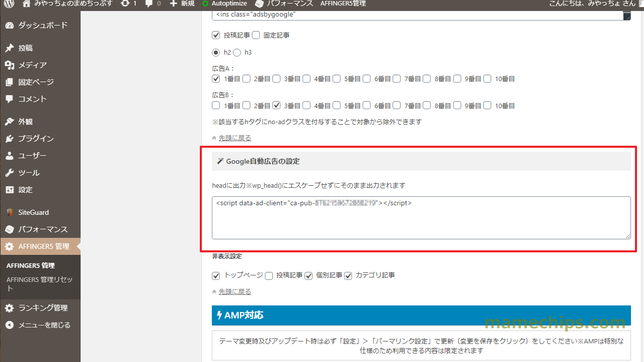Click the メニューを閉じる collapse menu button
Screen dimensions: 644x362
(40, 325)
